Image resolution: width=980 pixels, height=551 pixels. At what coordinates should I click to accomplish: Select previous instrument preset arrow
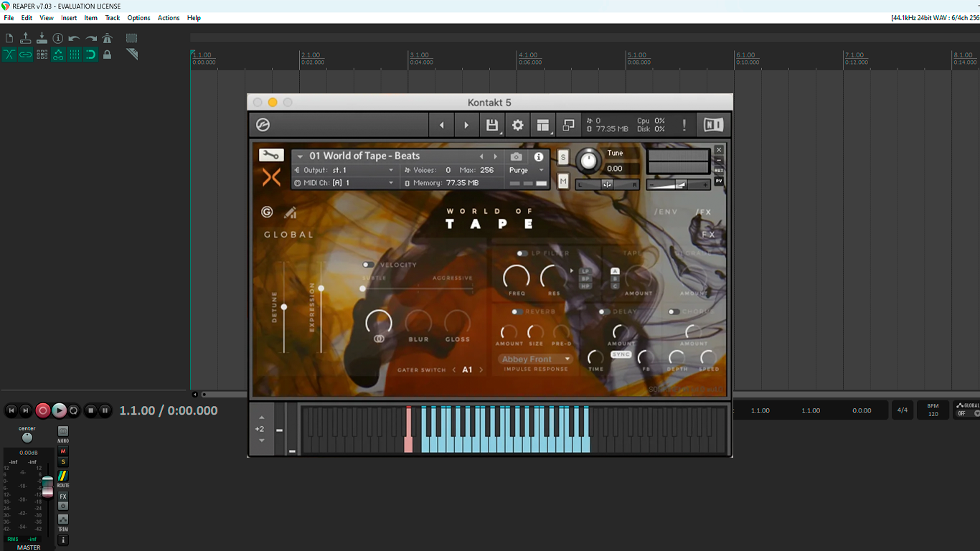point(481,156)
